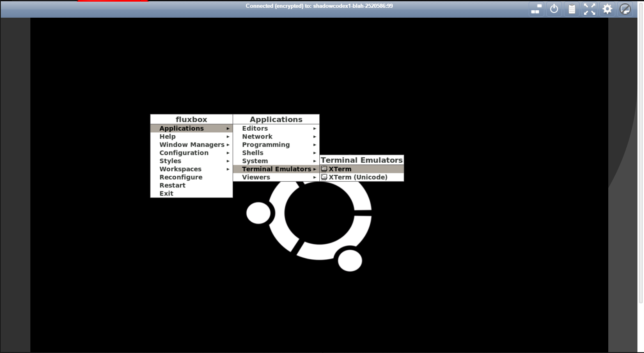Expand the arrow next to Applications
The width and height of the screenshot is (644, 353).
pos(228,129)
